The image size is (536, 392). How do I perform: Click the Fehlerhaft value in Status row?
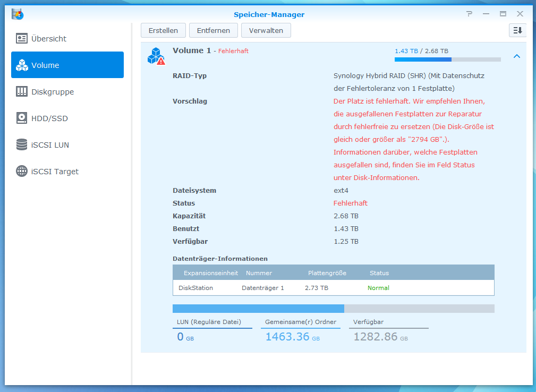click(351, 203)
